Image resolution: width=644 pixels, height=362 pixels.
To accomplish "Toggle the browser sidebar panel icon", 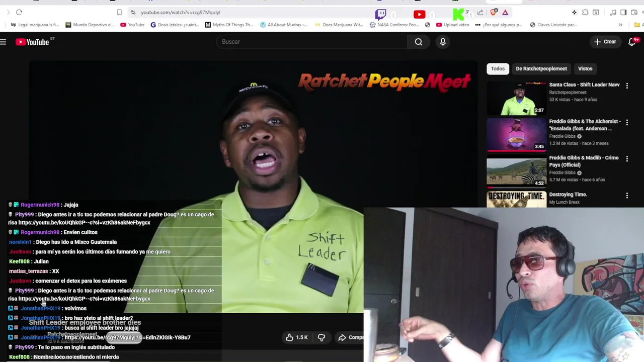I will (x=623, y=13).
